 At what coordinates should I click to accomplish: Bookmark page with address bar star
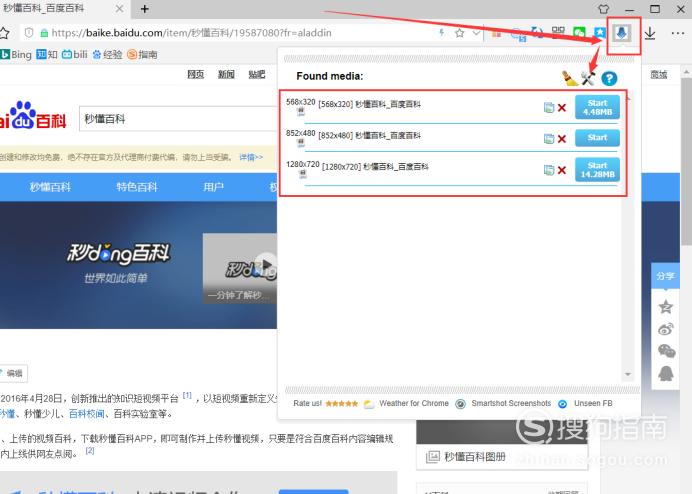tap(459, 33)
